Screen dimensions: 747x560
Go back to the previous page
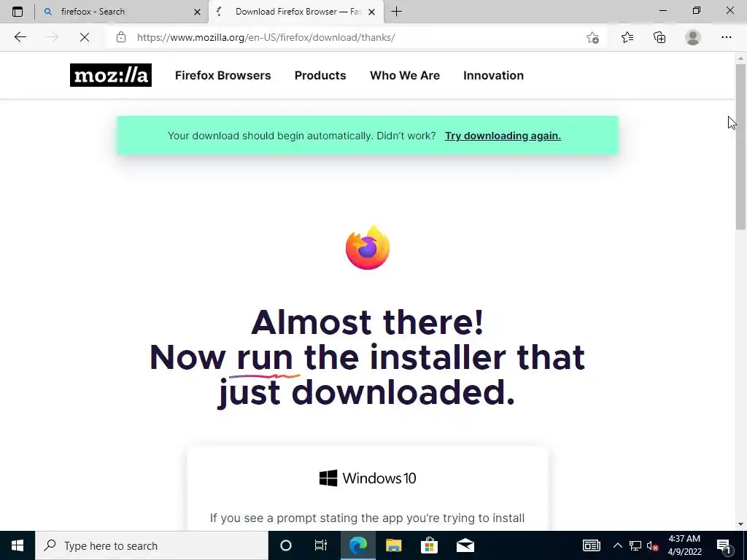click(20, 37)
